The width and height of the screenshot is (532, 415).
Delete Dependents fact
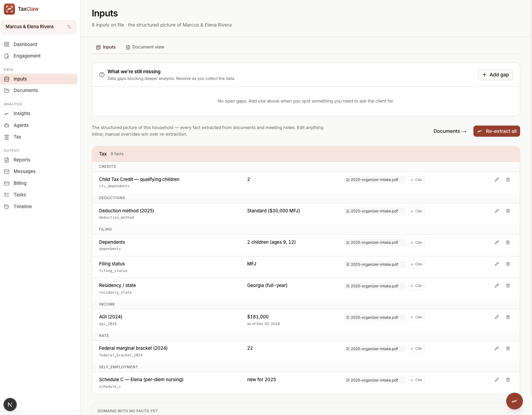click(x=508, y=242)
